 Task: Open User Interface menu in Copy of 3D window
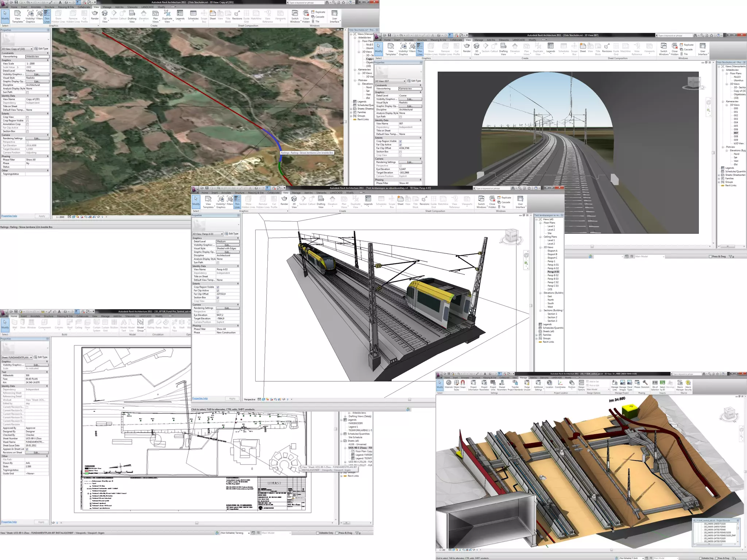coord(334,16)
